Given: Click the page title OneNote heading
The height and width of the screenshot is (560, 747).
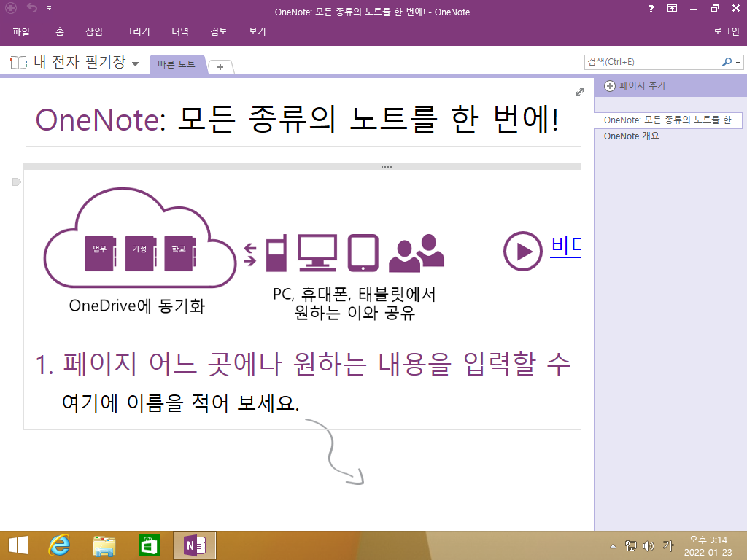Looking at the screenshot, I should click(x=297, y=120).
